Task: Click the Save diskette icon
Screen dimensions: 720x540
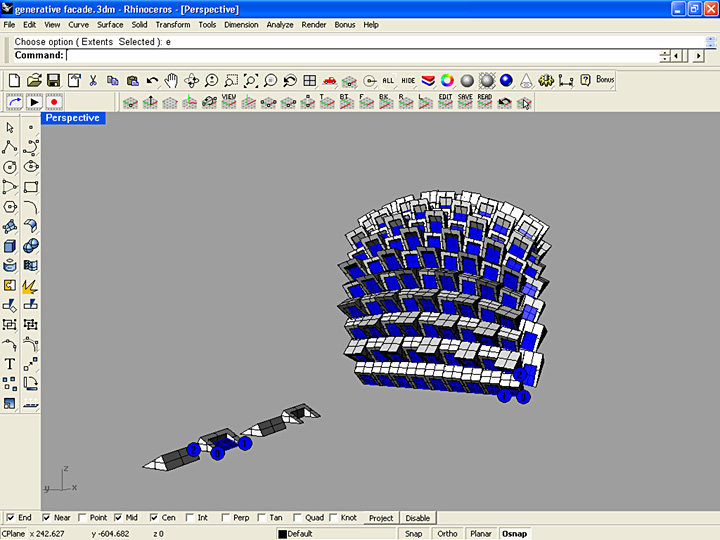Action: (x=53, y=80)
